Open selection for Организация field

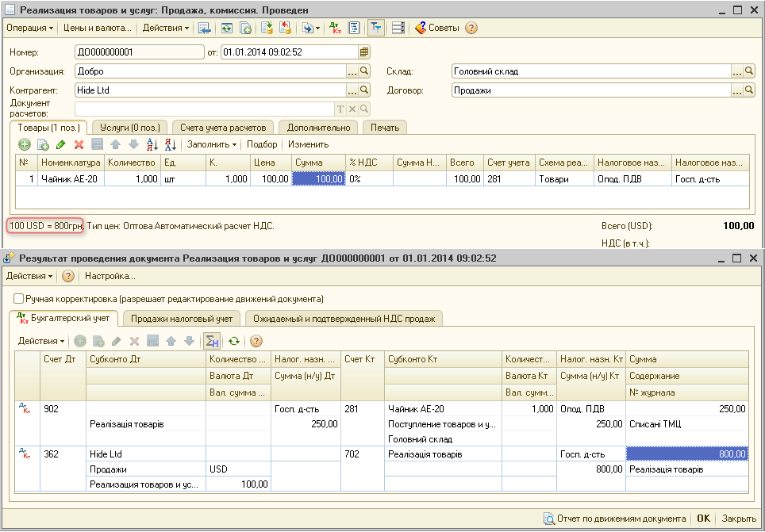point(352,71)
